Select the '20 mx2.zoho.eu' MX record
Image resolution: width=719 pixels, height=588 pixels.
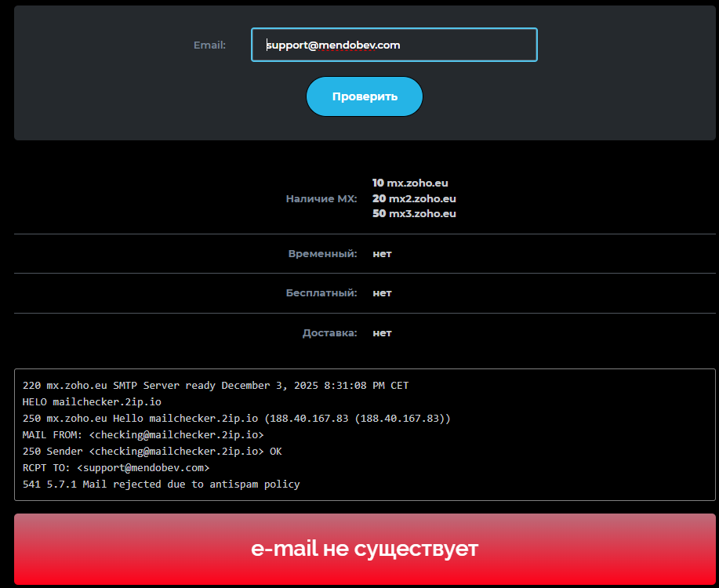(x=414, y=198)
